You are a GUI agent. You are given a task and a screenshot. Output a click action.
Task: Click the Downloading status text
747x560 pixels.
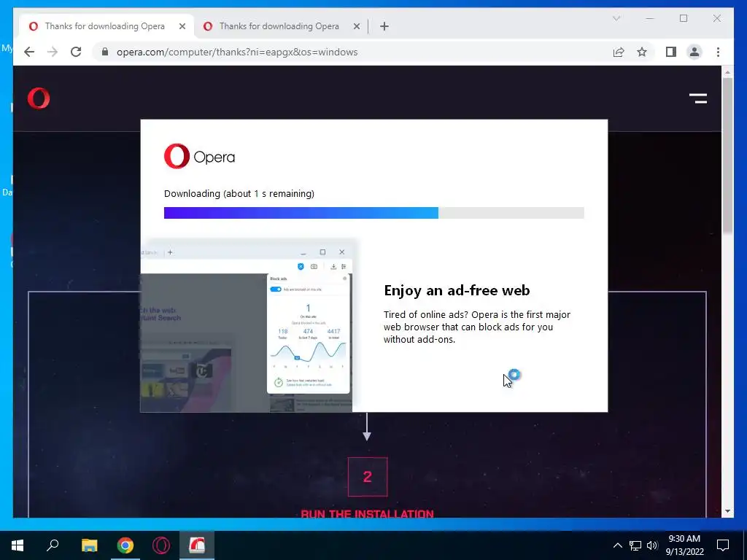click(x=239, y=193)
